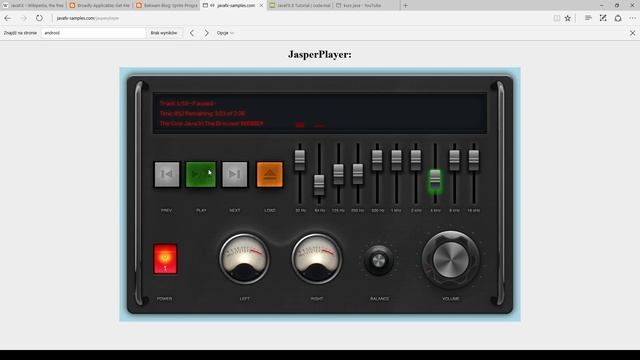Open the Make a Web Note icon
640x360 pixels.
pos(603,18)
